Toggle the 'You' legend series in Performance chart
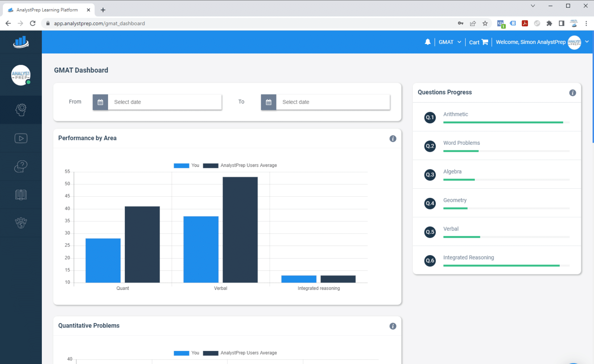 tap(186, 165)
